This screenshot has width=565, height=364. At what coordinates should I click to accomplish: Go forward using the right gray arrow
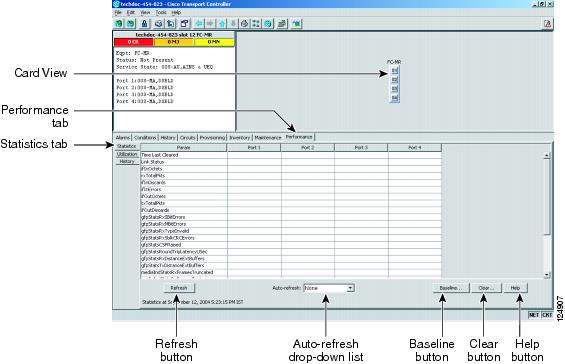[210, 24]
